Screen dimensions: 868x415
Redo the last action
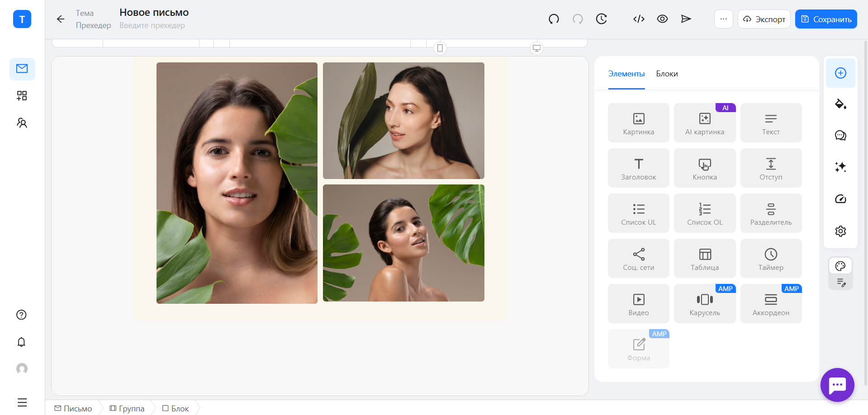(578, 19)
